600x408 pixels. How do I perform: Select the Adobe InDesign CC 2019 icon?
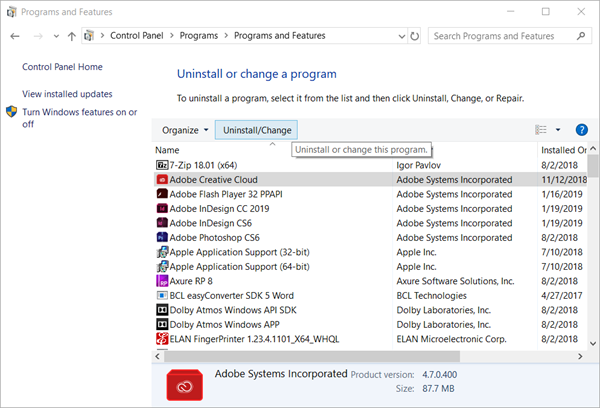pos(162,208)
